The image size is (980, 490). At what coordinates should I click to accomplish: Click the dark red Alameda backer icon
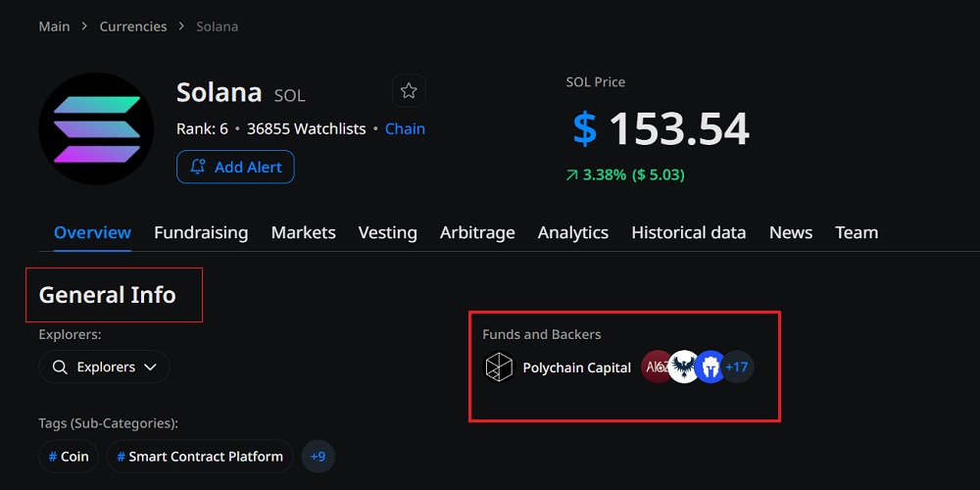(656, 367)
